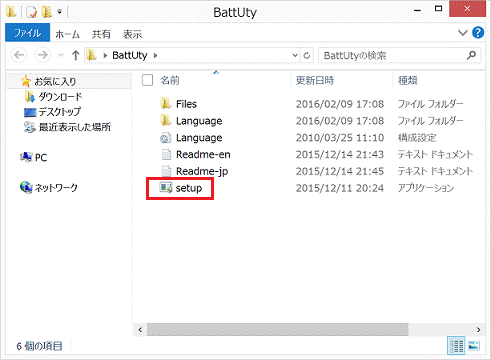This screenshot has width=491, height=360.
Task: Click the search magnifier icon
Action: point(471,55)
